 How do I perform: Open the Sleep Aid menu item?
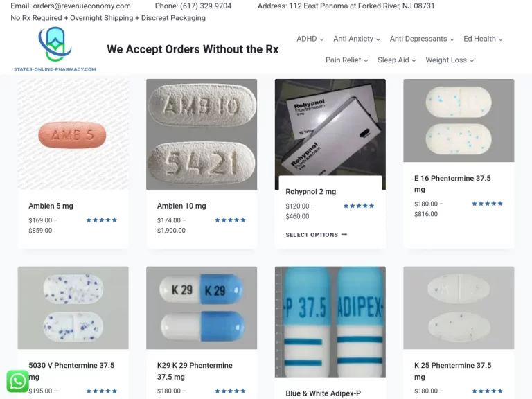tap(397, 60)
